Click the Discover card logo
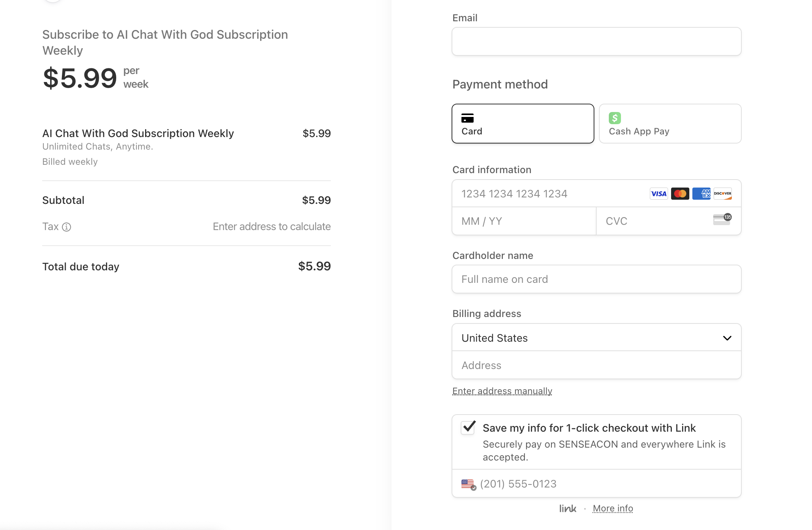This screenshot has height=530, width=812. click(x=722, y=194)
